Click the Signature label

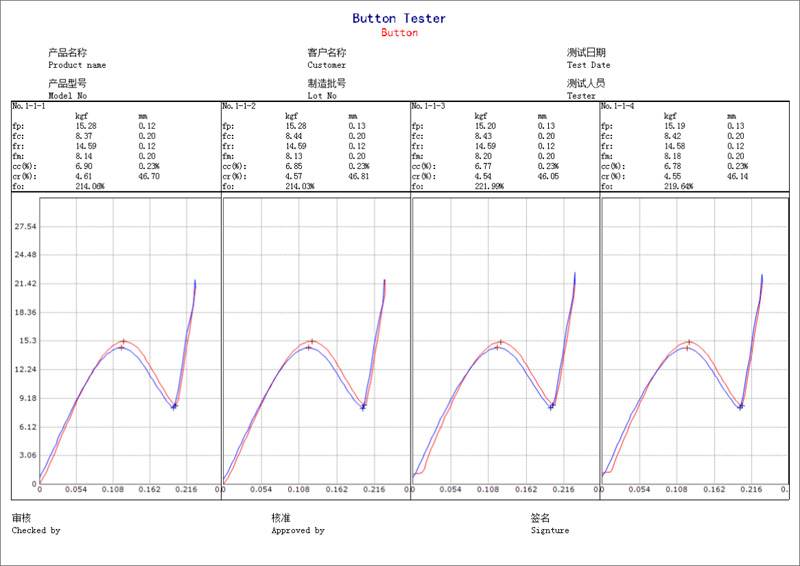point(550,531)
